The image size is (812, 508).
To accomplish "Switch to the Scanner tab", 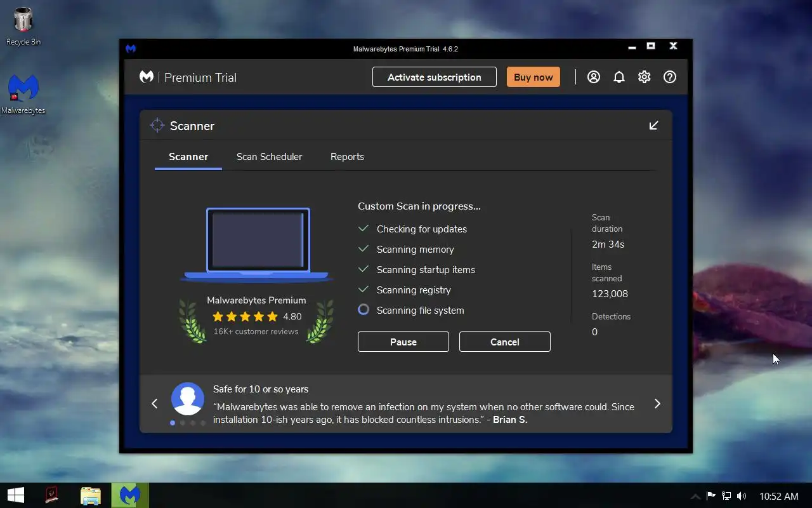I will tap(188, 157).
